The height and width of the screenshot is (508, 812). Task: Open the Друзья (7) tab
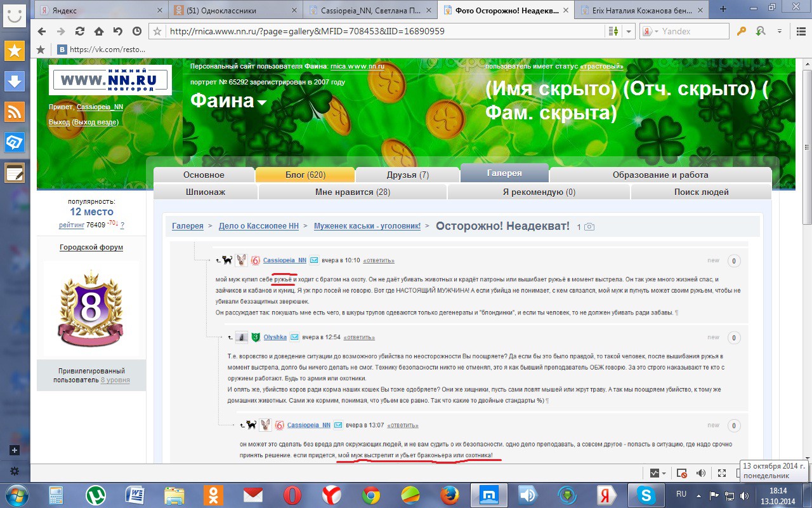click(x=408, y=175)
